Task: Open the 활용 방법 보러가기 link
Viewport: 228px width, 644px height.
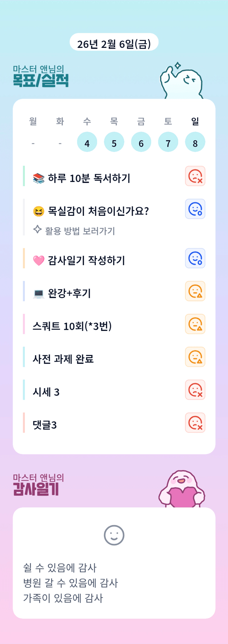Action: (x=80, y=231)
